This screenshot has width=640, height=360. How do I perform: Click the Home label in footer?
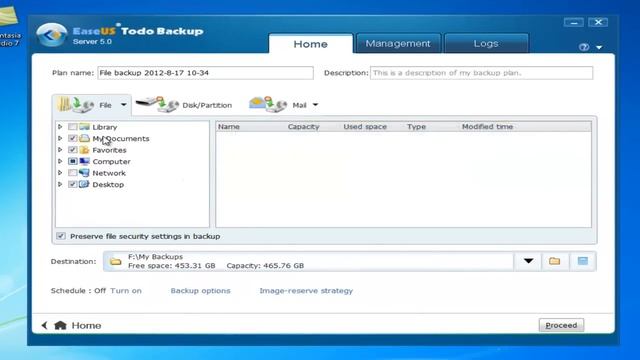[86, 325]
